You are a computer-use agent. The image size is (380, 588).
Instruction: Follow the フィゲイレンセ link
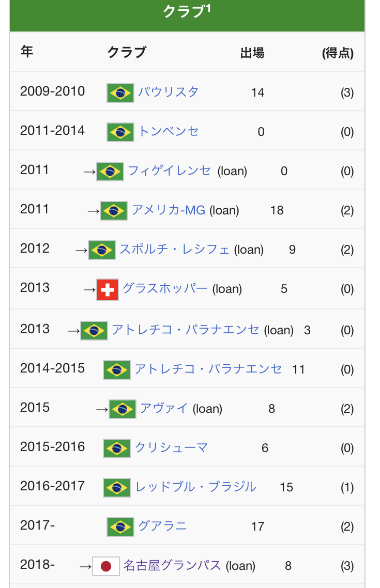pyautogui.click(x=170, y=171)
